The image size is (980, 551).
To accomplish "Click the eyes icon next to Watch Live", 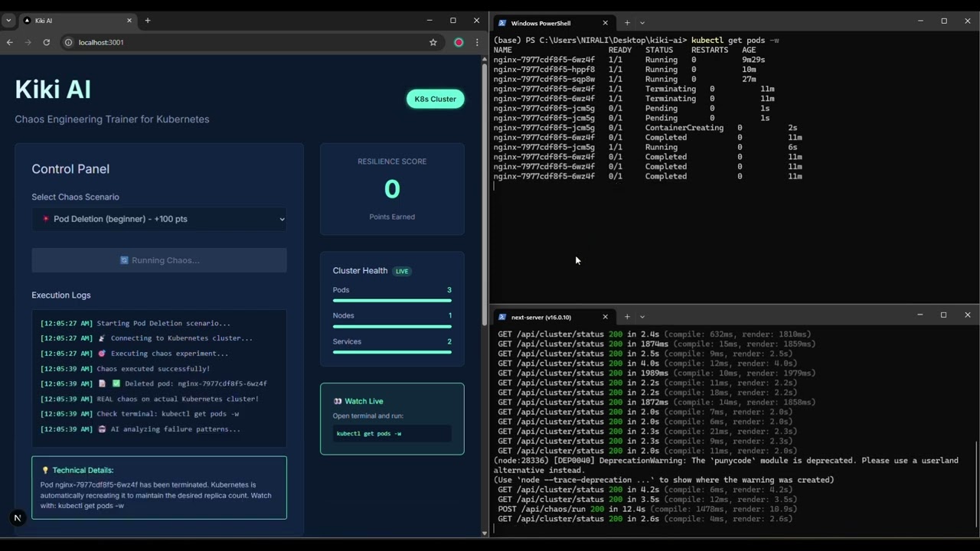I will (338, 401).
